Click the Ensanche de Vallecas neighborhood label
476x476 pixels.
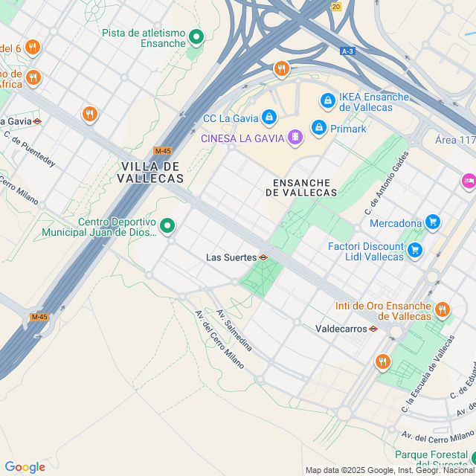(x=301, y=187)
